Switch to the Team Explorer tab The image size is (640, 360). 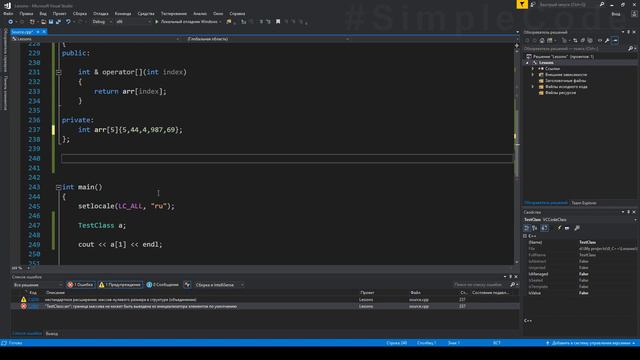pyautogui.click(x=584, y=203)
